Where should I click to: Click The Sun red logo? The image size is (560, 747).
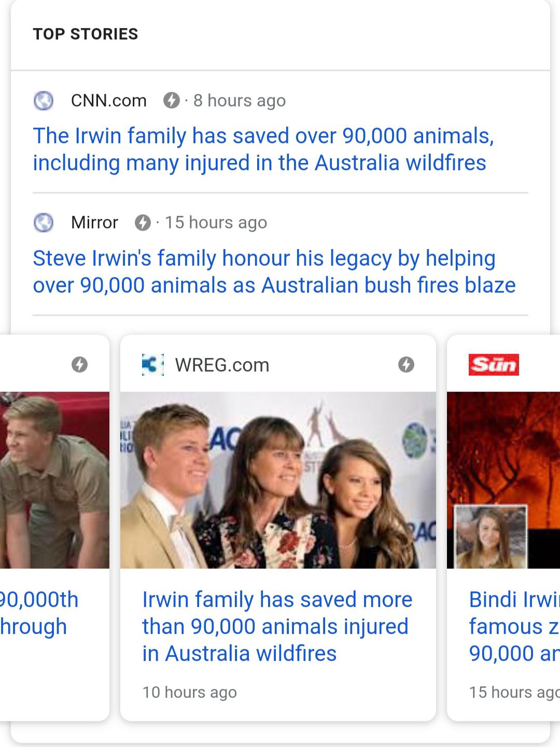[494, 365]
